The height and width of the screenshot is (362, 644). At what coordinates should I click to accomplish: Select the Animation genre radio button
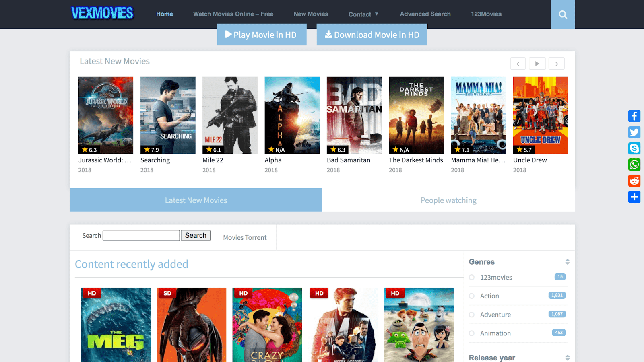click(472, 333)
